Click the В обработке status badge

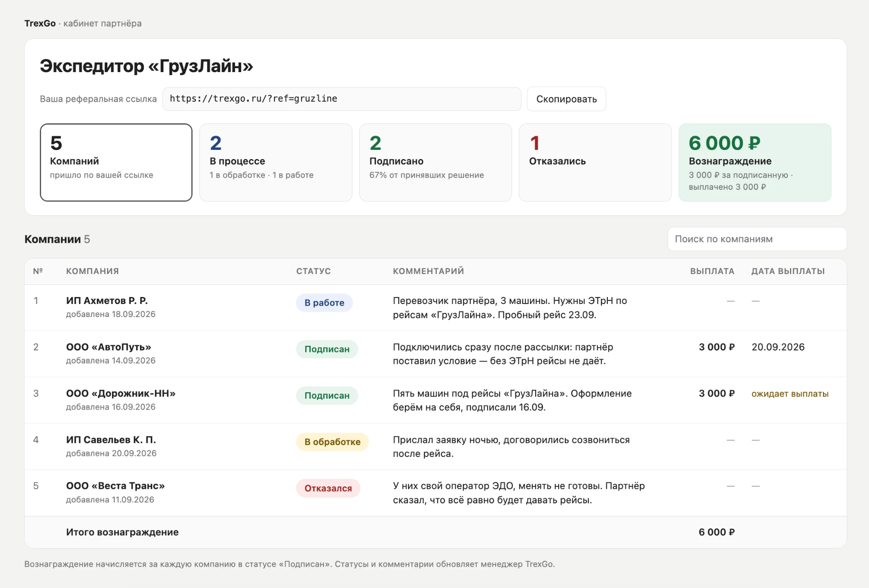[x=332, y=442]
